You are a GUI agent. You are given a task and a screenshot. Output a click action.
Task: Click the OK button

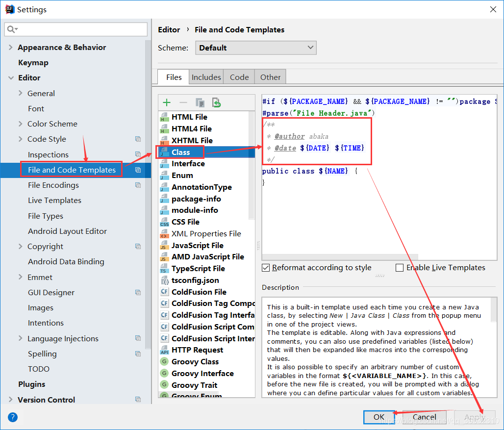pos(379,417)
